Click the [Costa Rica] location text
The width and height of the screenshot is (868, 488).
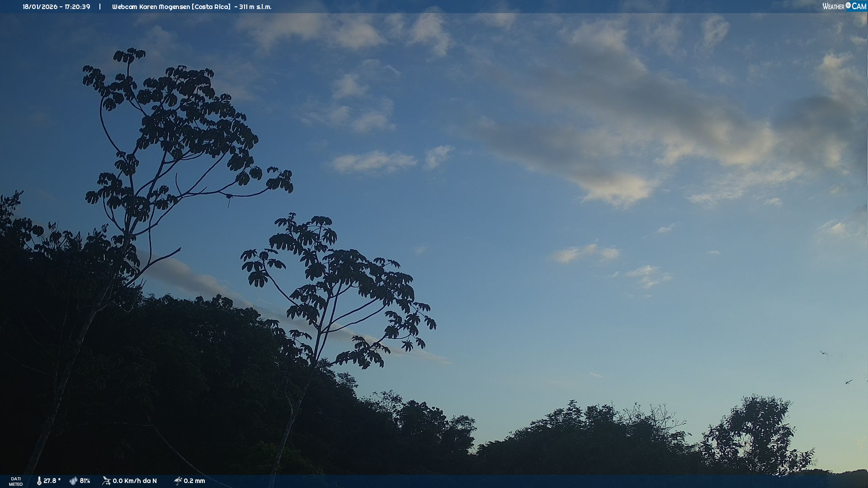click(211, 7)
